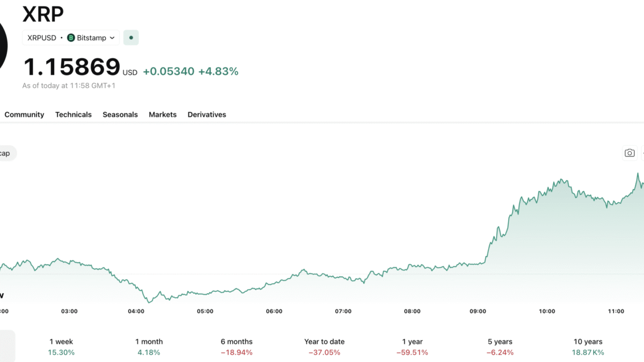
Task: Go to the Markets tab
Action: [163, 115]
